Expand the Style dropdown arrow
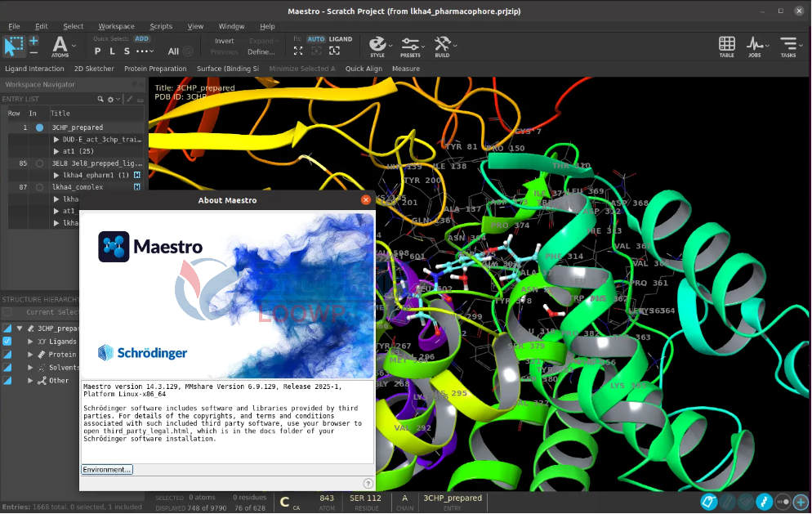This screenshot has height=514, width=812. point(390,46)
